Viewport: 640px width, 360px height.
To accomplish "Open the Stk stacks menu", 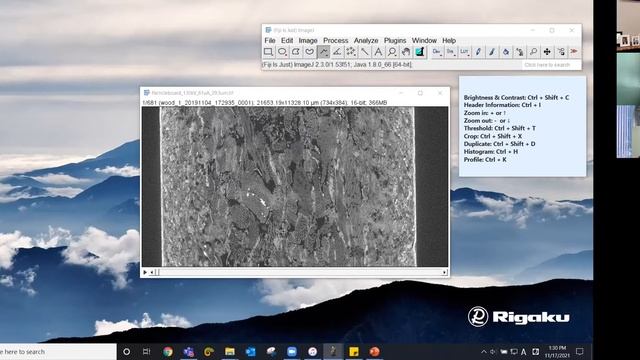I will [x=451, y=52].
